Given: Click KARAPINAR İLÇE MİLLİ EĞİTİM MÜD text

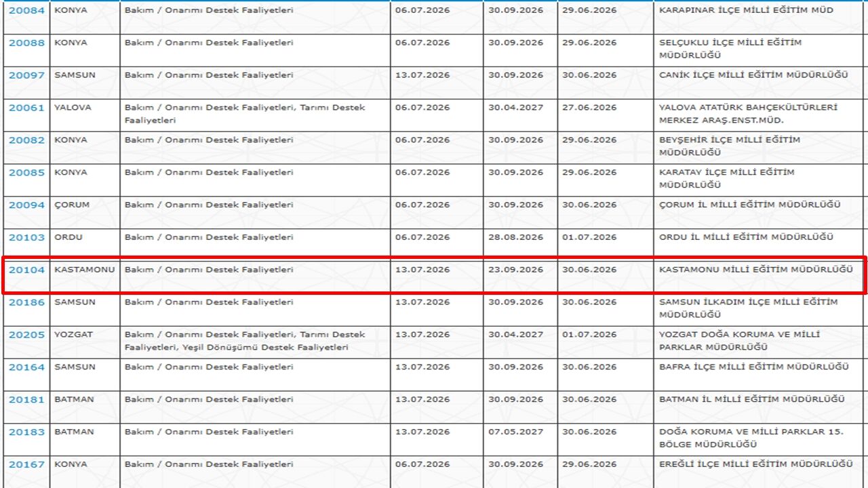Looking at the screenshot, I should 746,10.
